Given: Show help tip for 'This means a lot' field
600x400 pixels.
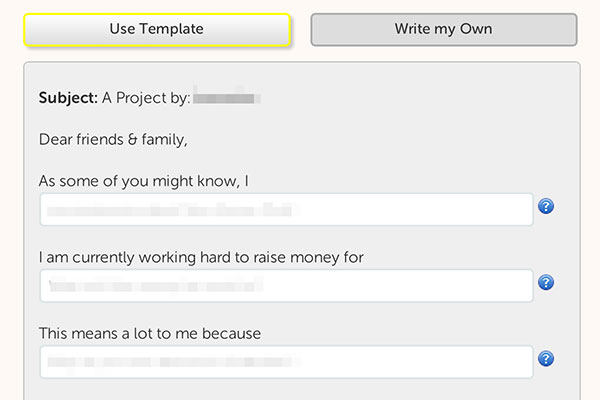Looking at the screenshot, I should tap(546, 359).
